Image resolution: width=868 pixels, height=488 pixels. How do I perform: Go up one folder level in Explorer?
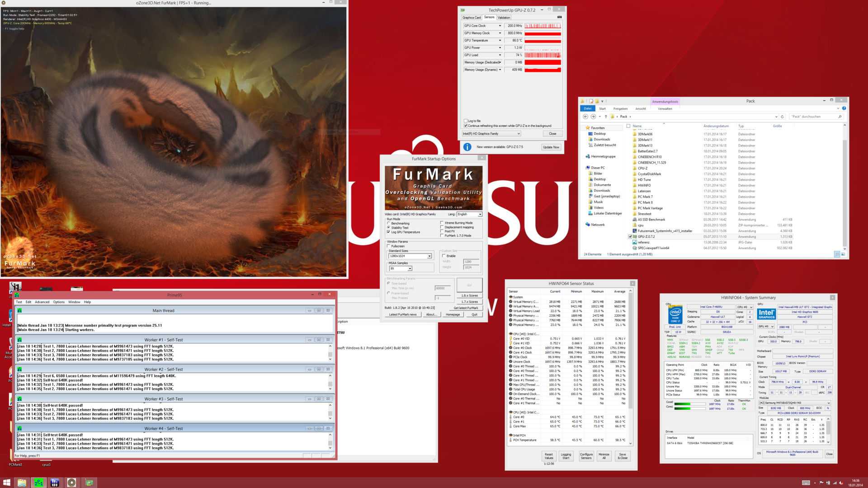(606, 117)
